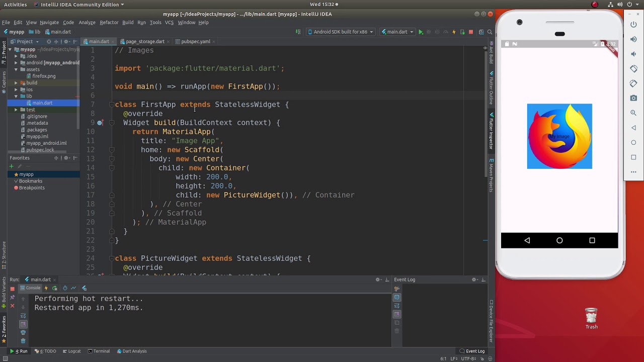Select firefox.png in the assets folder
The height and width of the screenshot is (362, 644).
(44, 76)
